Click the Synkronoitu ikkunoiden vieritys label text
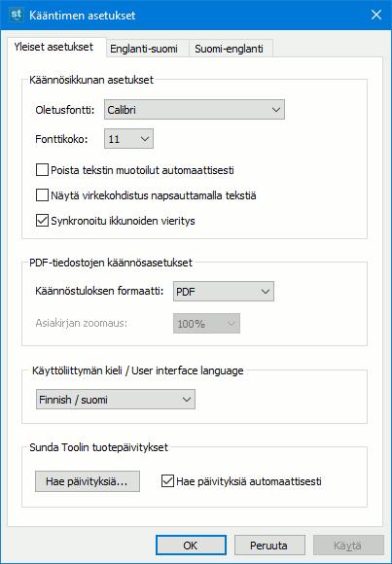 coord(123,221)
